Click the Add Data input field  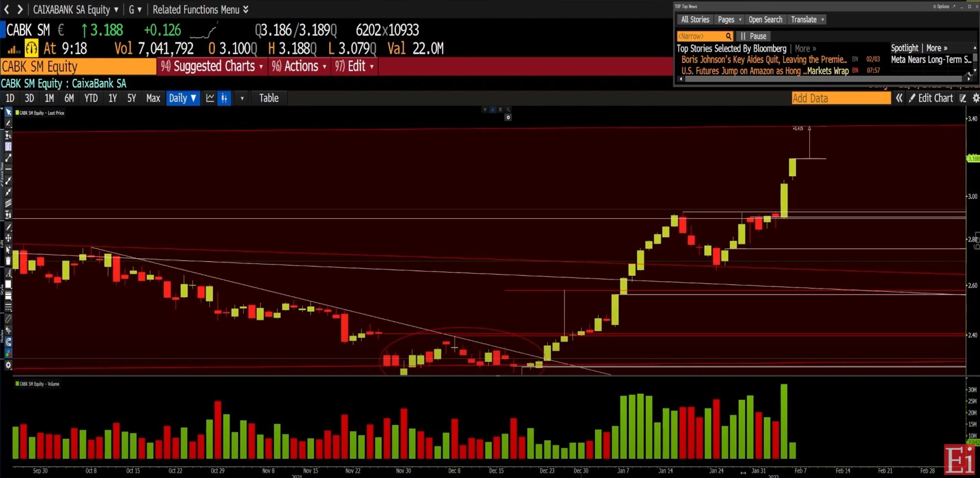pyautogui.click(x=841, y=98)
